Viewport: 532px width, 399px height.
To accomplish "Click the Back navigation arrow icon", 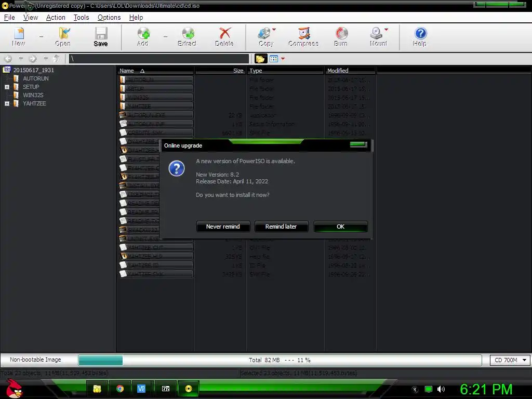I will pyautogui.click(x=8, y=59).
